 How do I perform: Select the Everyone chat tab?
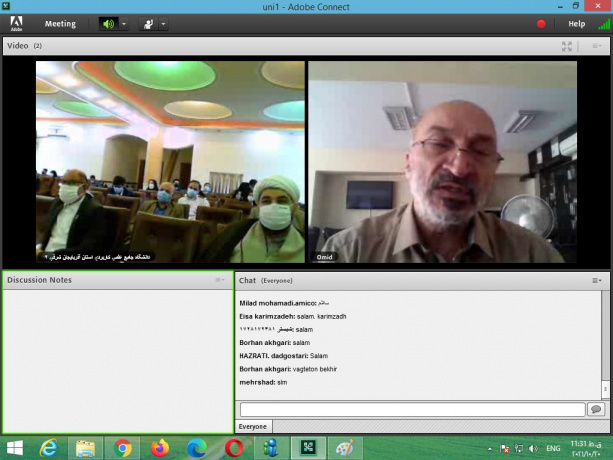[253, 426]
